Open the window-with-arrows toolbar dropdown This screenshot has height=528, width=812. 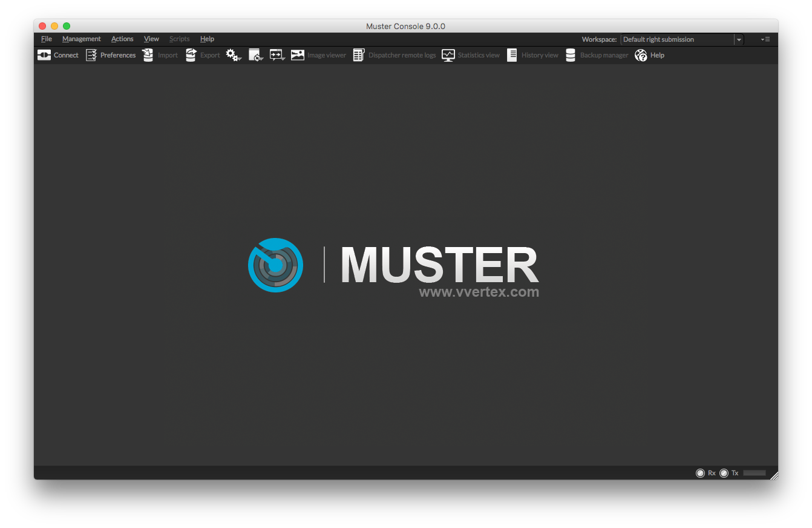click(x=277, y=55)
